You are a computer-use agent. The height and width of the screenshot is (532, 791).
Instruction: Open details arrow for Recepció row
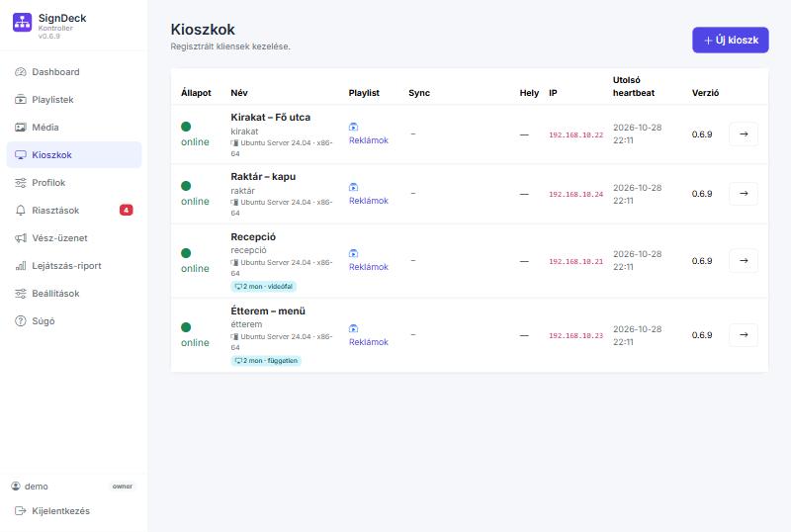pyautogui.click(x=744, y=260)
